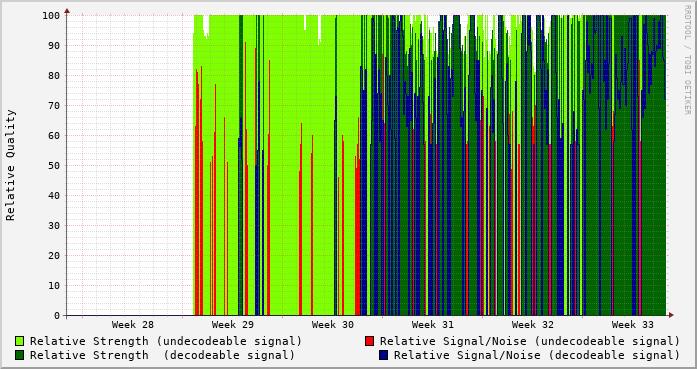Click the Relative Strength (decodeable signal) legend text
697x369 pixels.
pyautogui.click(x=162, y=355)
